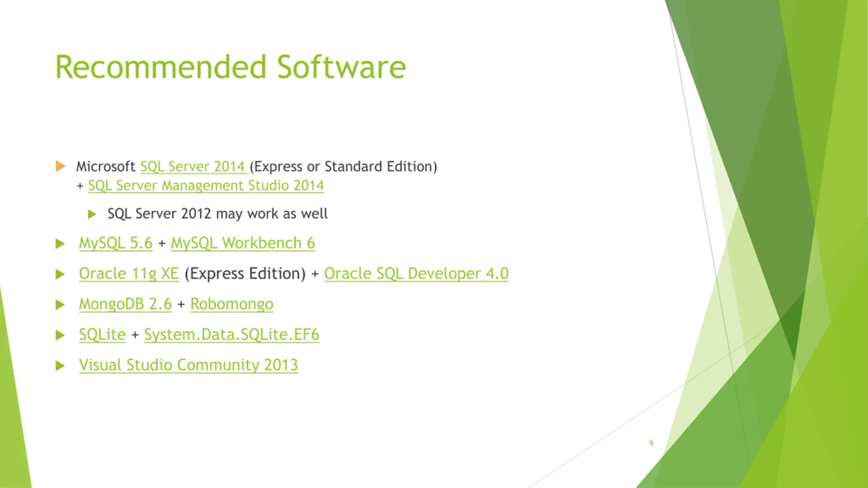Follow the Robomongo link
868x488 pixels.
pyautogui.click(x=232, y=304)
